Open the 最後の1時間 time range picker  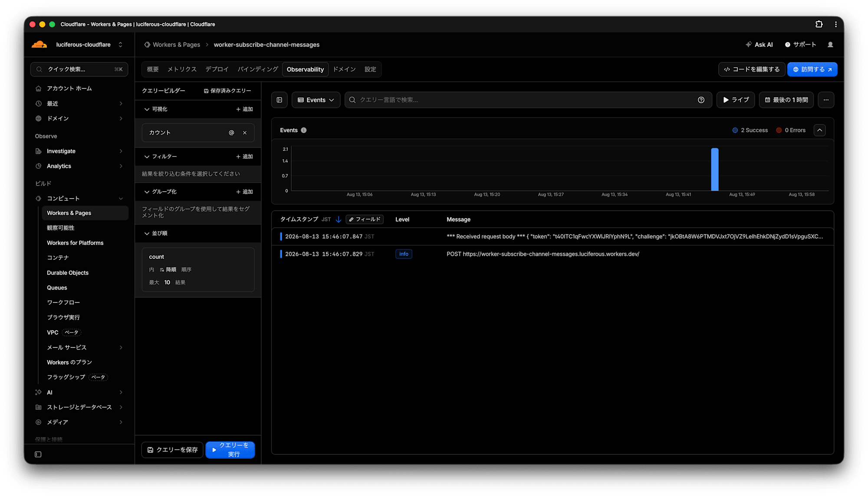[786, 100]
